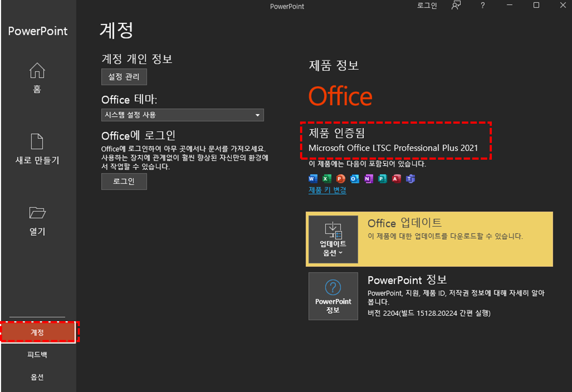Maximize the PowerPoint window

click(x=536, y=5)
